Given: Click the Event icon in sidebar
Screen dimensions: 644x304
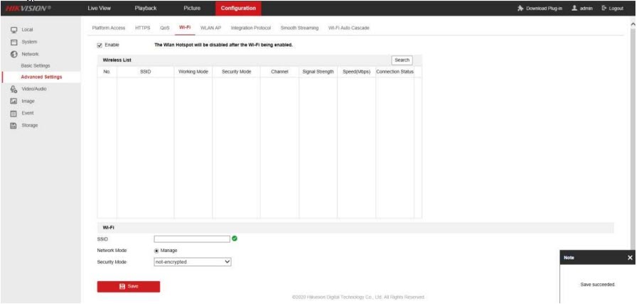Looking at the screenshot, I should (x=13, y=113).
